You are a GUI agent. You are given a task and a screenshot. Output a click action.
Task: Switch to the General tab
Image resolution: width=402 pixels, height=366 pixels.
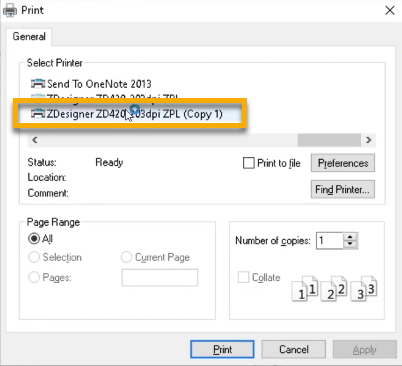29,36
